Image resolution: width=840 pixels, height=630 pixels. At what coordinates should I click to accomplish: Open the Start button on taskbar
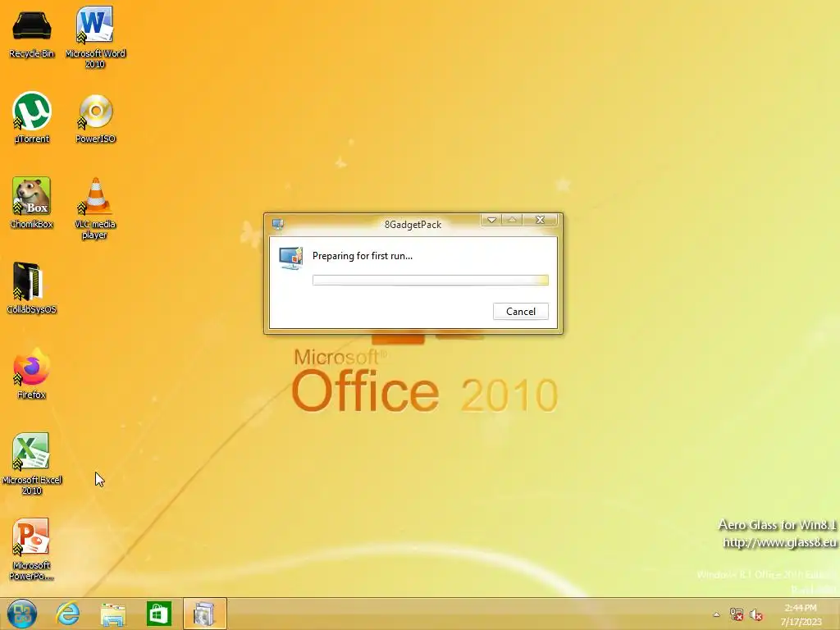[x=22, y=614]
